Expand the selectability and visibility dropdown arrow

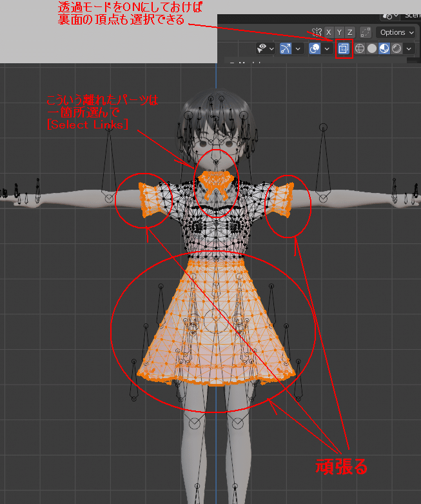coord(271,49)
